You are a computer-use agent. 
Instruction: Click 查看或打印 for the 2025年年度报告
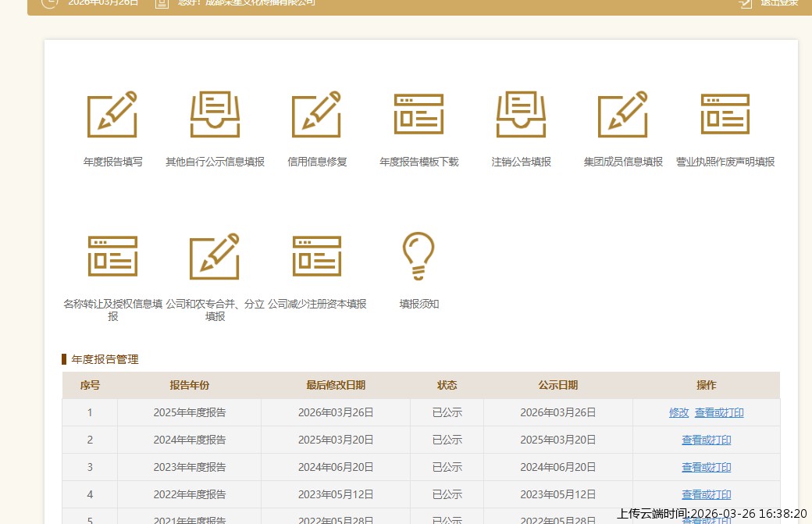[x=719, y=412]
